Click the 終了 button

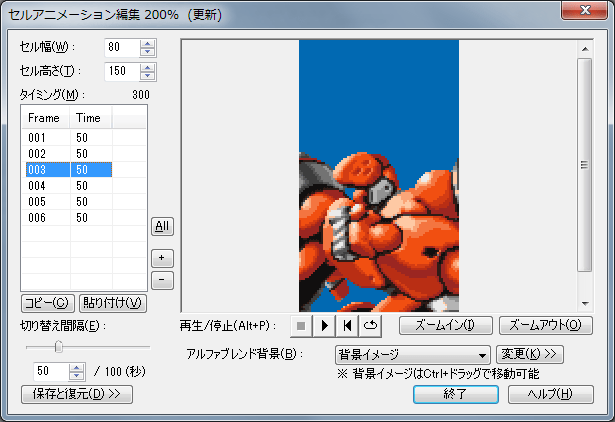click(x=456, y=394)
